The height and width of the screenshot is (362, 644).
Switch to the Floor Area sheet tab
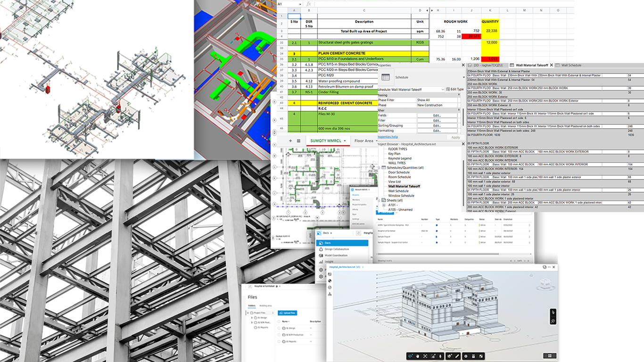[364, 140]
